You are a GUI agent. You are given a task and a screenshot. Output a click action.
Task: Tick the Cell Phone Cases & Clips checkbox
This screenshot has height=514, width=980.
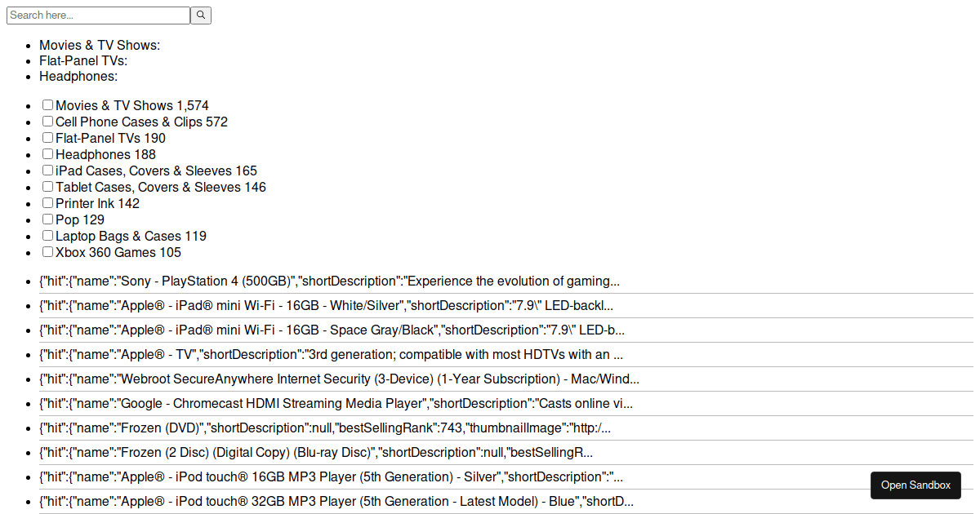[48, 122]
